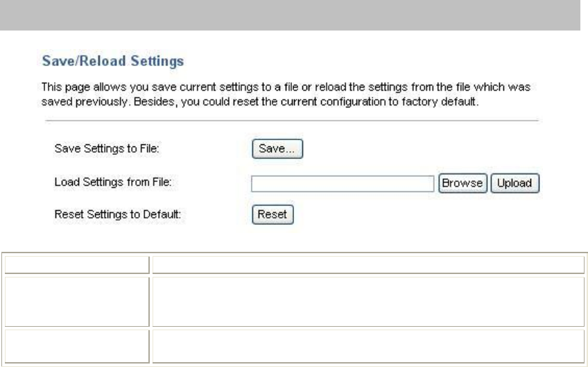Image resolution: width=588 pixels, height=367 pixels.
Task: Select the Load Settings from File label
Action: [113, 182]
